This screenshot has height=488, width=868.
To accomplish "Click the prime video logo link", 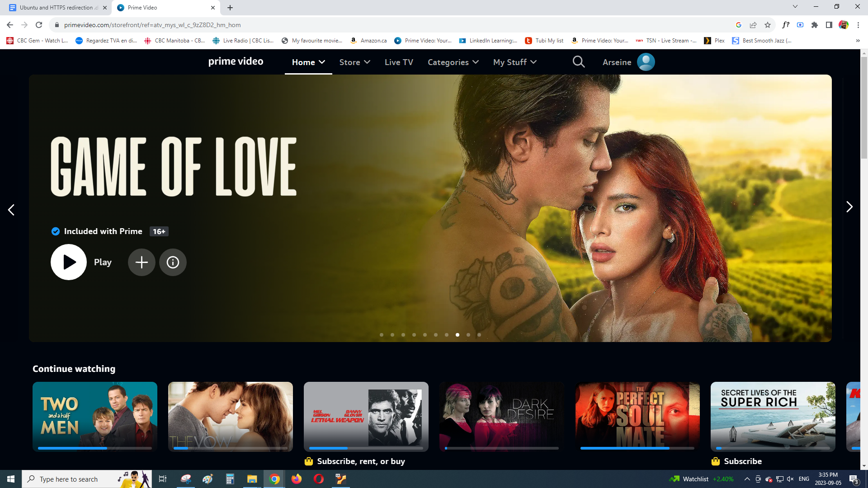I will (x=236, y=61).
